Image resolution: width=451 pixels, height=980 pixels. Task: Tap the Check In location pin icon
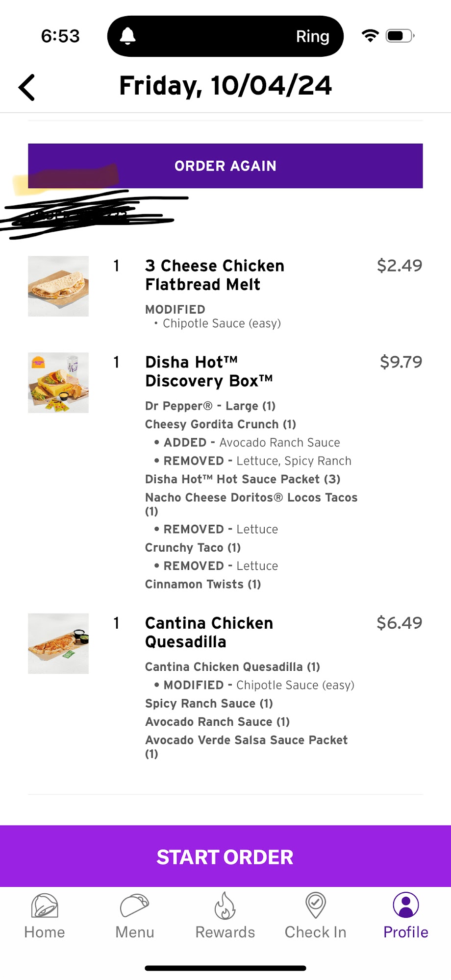pos(315,905)
